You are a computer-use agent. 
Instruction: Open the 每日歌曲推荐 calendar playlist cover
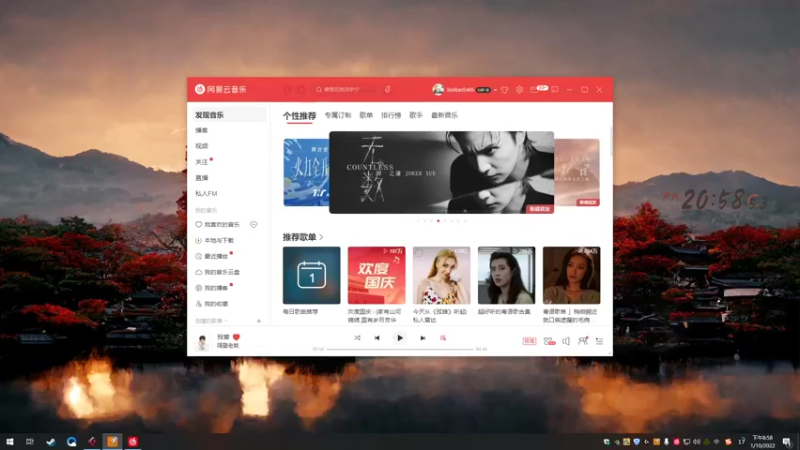tap(312, 276)
